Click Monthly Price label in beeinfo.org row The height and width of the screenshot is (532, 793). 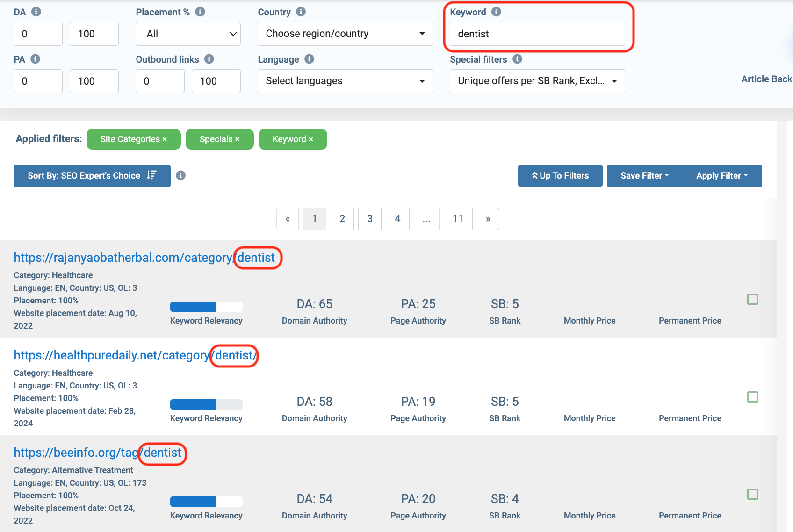(x=590, y=516)
